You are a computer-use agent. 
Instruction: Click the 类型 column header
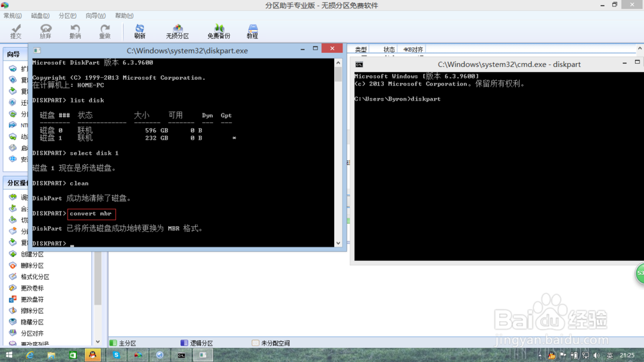coord(361,50)
